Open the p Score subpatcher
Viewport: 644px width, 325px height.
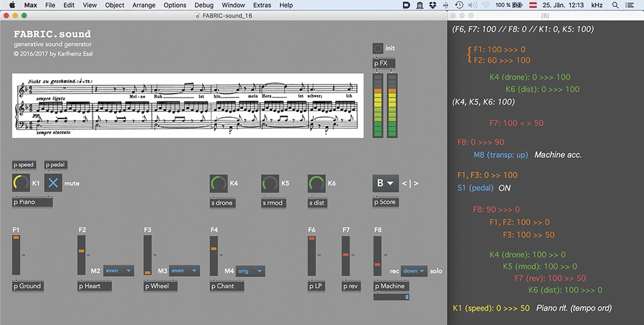[386, 202]
